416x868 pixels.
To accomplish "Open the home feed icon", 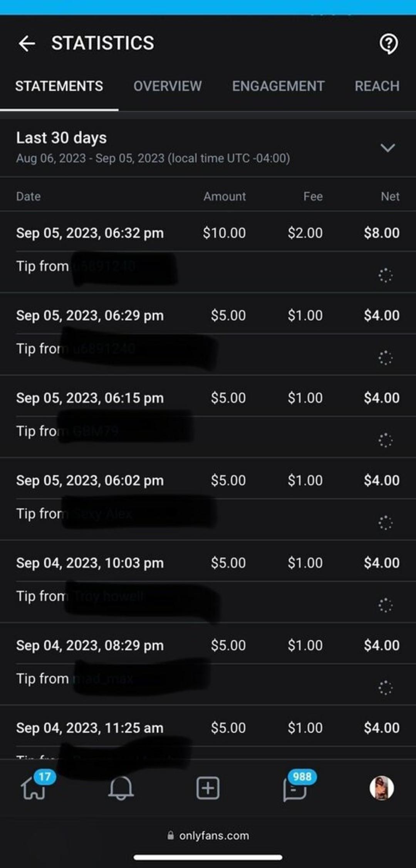I will [x=34, y=788].
